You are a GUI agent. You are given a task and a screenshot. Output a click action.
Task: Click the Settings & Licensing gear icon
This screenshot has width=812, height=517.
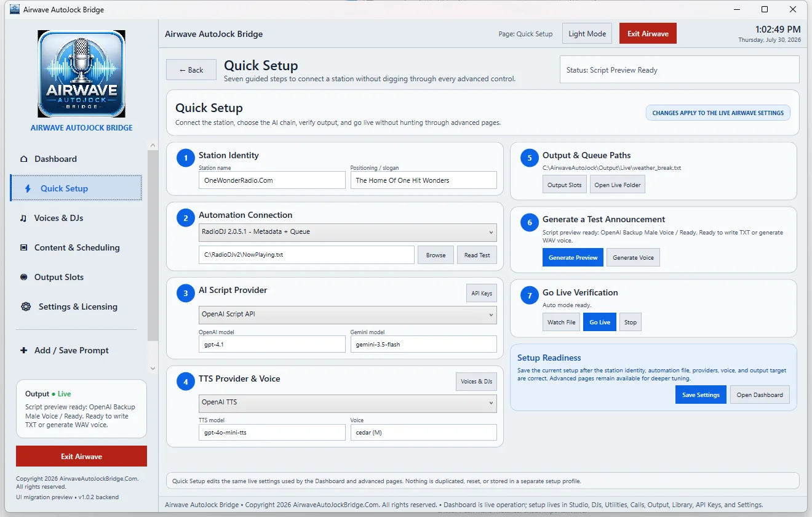(x=26, y=307)
